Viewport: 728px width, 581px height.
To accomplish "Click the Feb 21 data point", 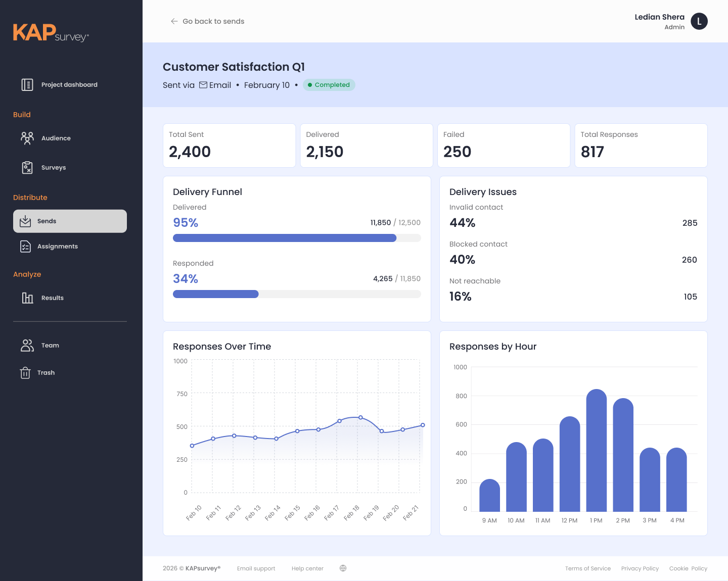I will click(423, 425).
